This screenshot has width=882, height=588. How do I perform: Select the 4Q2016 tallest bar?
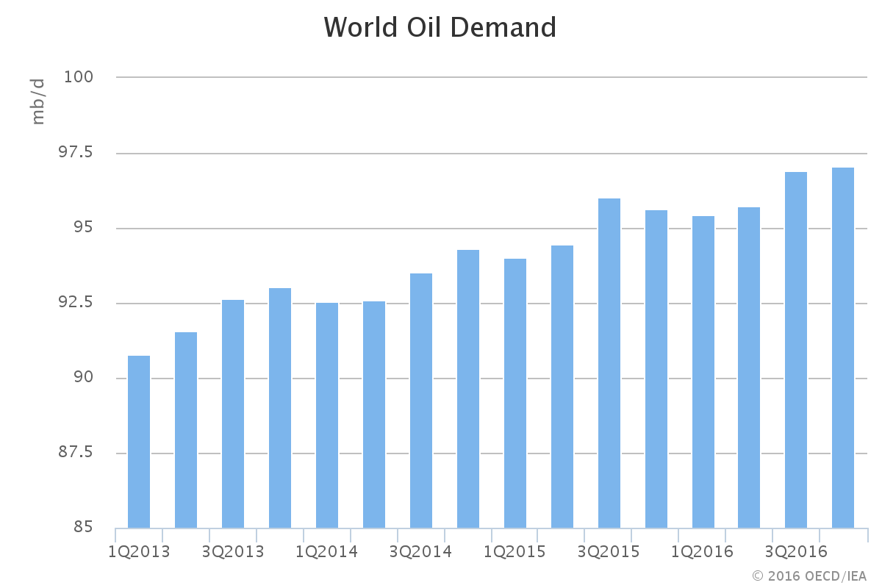[843, 348]
